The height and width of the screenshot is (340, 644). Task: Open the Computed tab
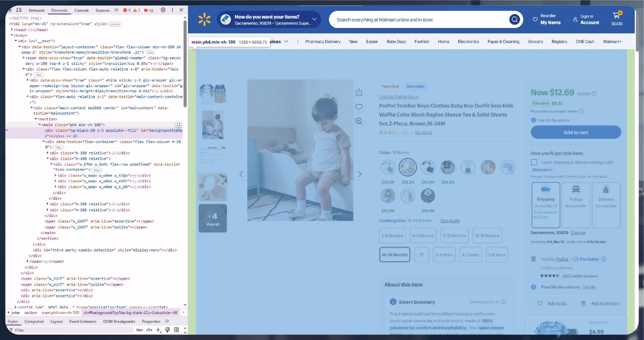pyautogui.click(x=34, y=321)
